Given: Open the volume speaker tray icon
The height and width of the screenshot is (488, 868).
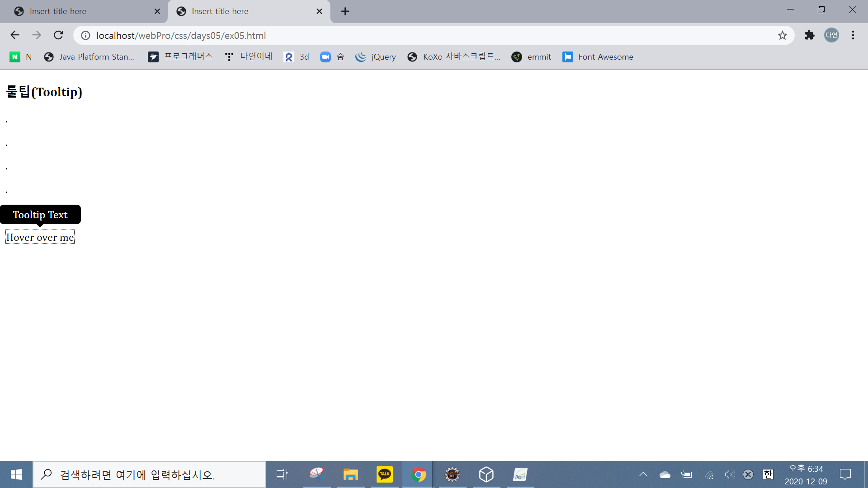Looking at the screenshot, I should [x=729, y=474].
